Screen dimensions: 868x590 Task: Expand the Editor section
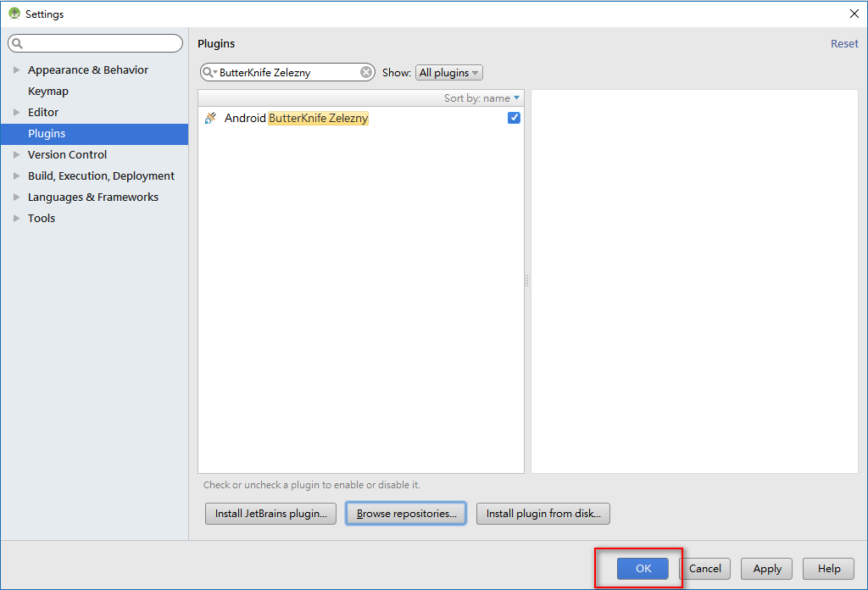(17, 113)
